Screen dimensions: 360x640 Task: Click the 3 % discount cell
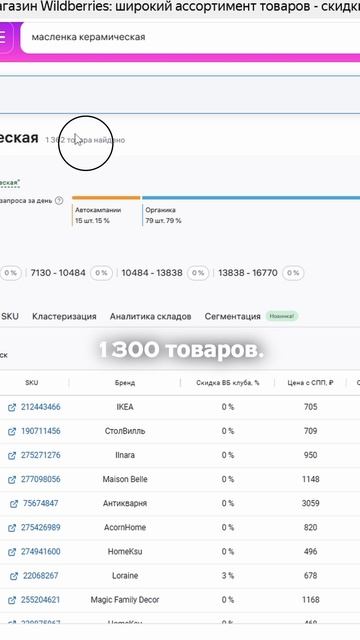click(228, 576)
